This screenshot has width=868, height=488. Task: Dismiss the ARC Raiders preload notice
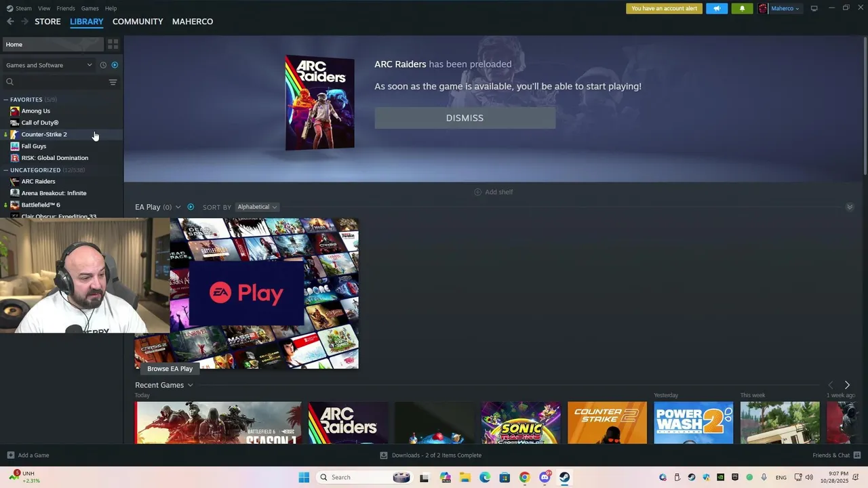[x=465, y=118]
